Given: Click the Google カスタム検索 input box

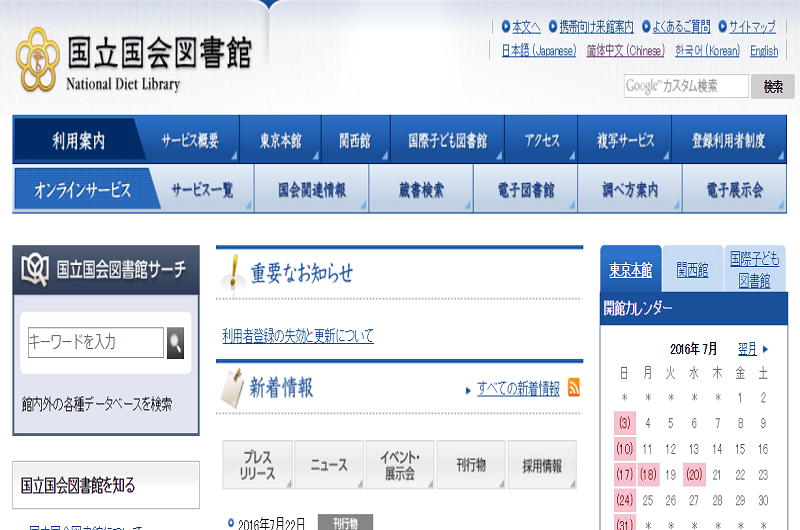Looking at the screenshot, I should pos(686,86).
